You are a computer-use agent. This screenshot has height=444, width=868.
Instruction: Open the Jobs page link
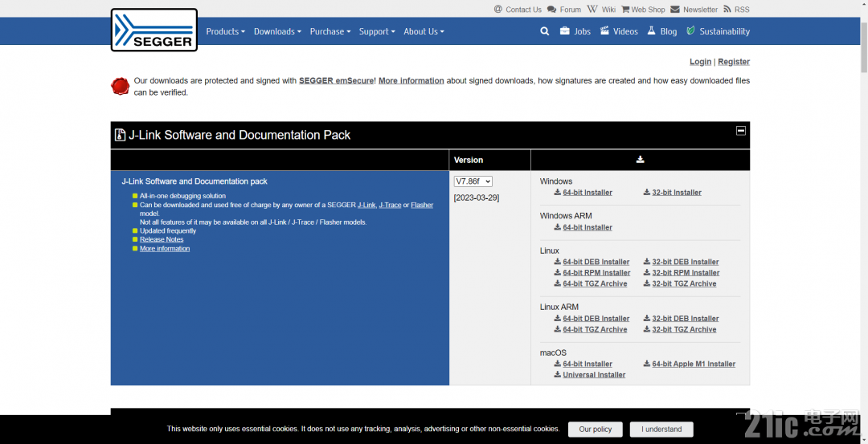tap(583, 31)
